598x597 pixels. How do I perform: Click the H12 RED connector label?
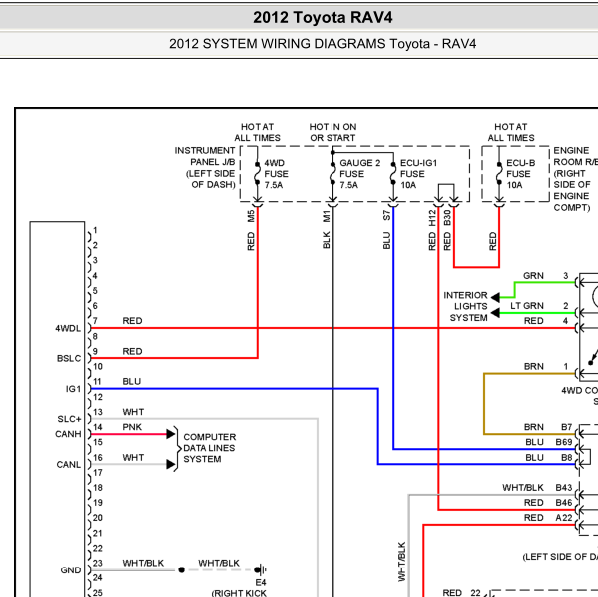(432, 218)
